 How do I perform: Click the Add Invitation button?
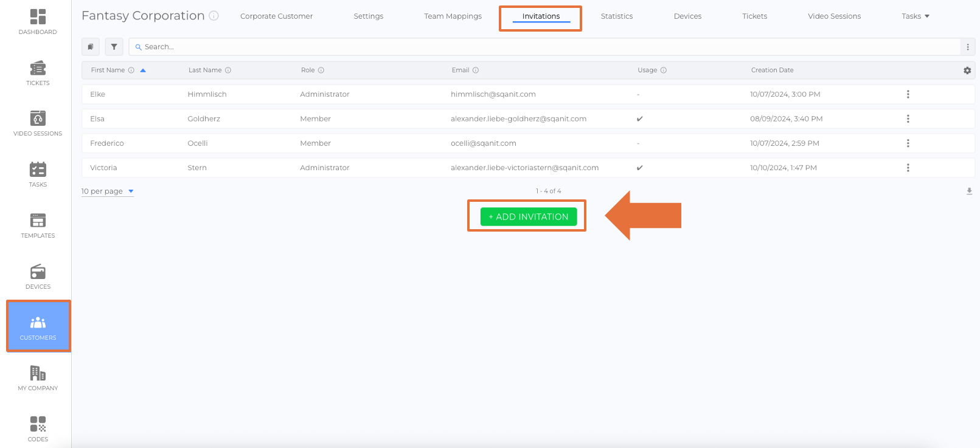[x=528, y=217]
